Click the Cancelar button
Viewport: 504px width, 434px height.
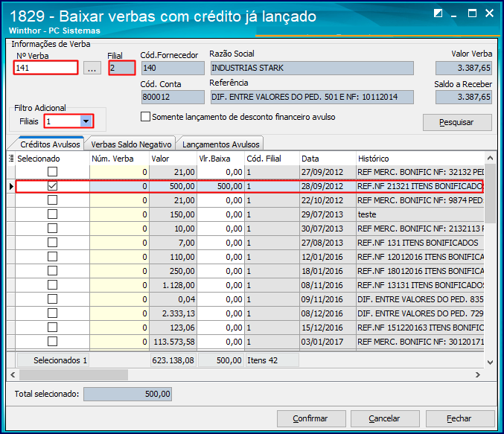coord(385,418)
